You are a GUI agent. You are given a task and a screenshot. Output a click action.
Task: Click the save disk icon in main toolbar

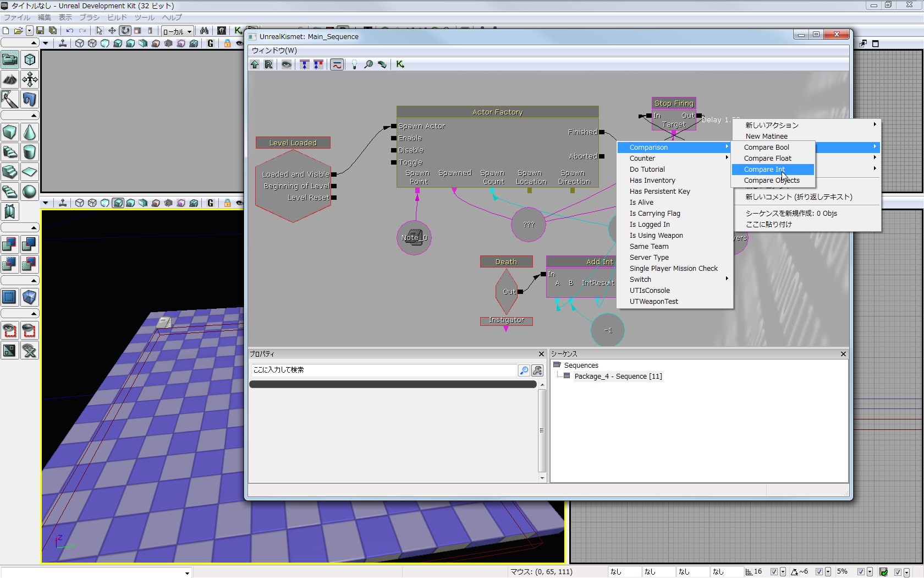(x=40, y=31)
